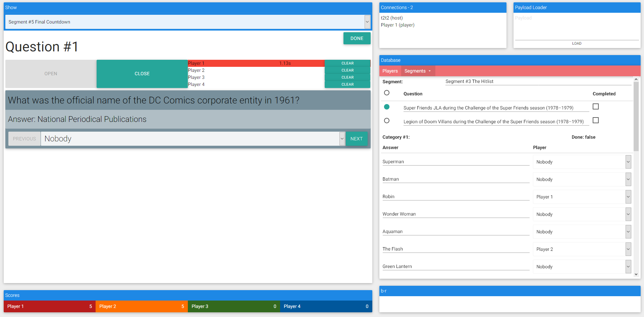This screenshot has height=317, width=644.
Task: Click the Player 2 orange score bar
Action: pyautogui.click(x=142, y=306)
